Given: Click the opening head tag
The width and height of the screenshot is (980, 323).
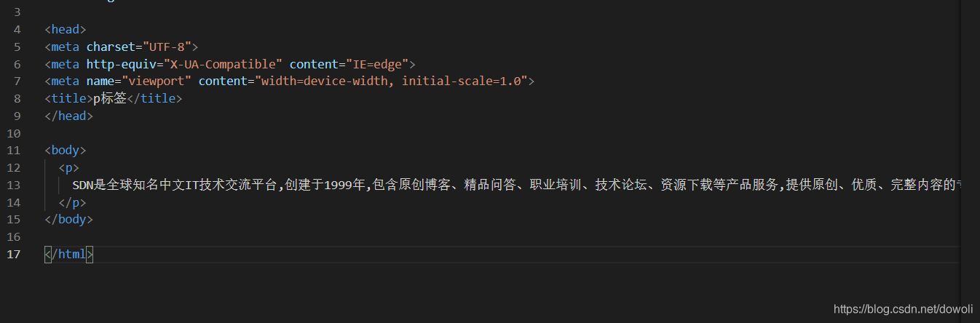Looking at the screenshot, I should coord(66,29).
